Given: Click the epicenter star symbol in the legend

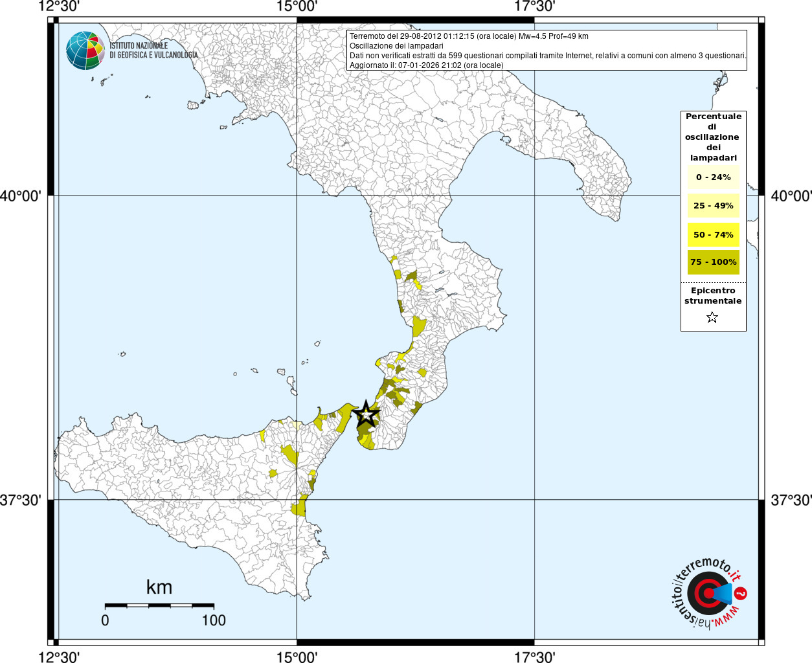Looking at the screenshot, I should [712, 317].
